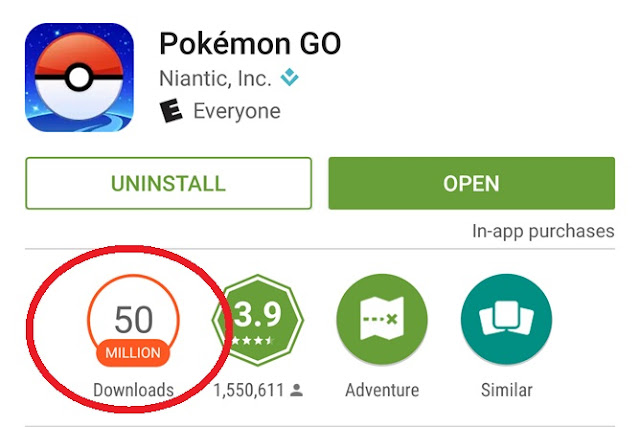
Task: Select the 50 Million downloads badge
Action: 133,321
